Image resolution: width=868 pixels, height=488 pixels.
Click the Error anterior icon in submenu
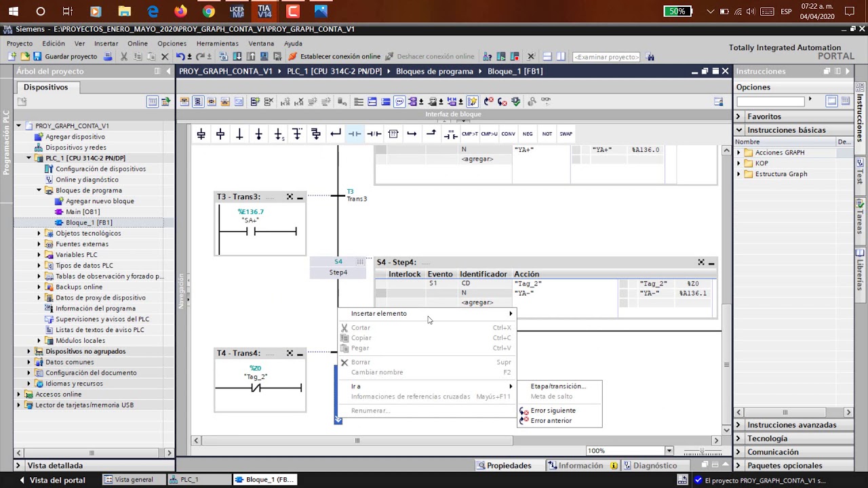(x=524, y=421)
